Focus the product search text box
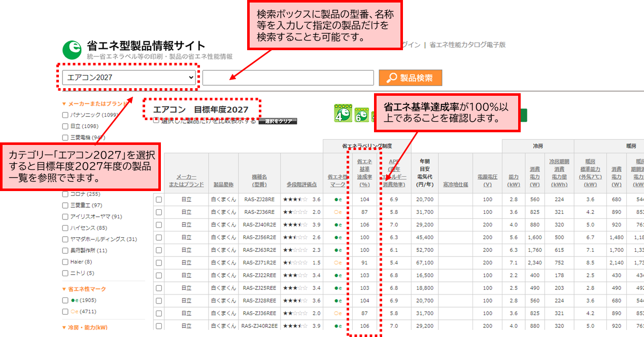The image size is (644, 337). (x=288, y=78)
